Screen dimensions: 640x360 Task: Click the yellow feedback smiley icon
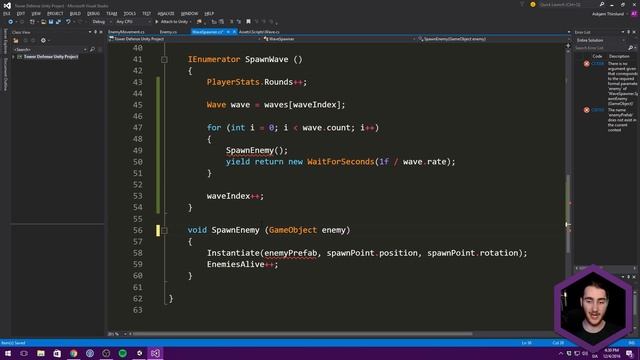533,4
